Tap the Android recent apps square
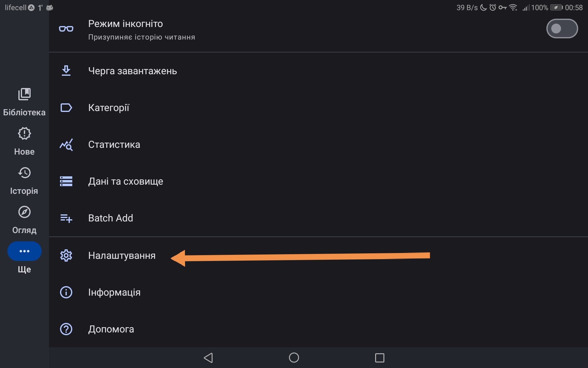Viewport: 588px width, 368px height. 380,358
